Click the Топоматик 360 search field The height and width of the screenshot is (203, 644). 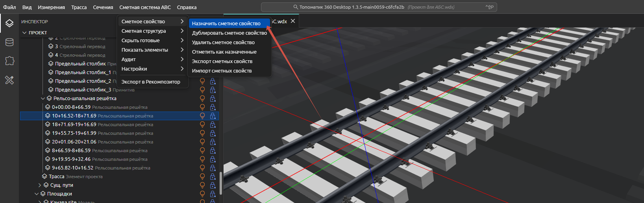[x=379, y=7]
